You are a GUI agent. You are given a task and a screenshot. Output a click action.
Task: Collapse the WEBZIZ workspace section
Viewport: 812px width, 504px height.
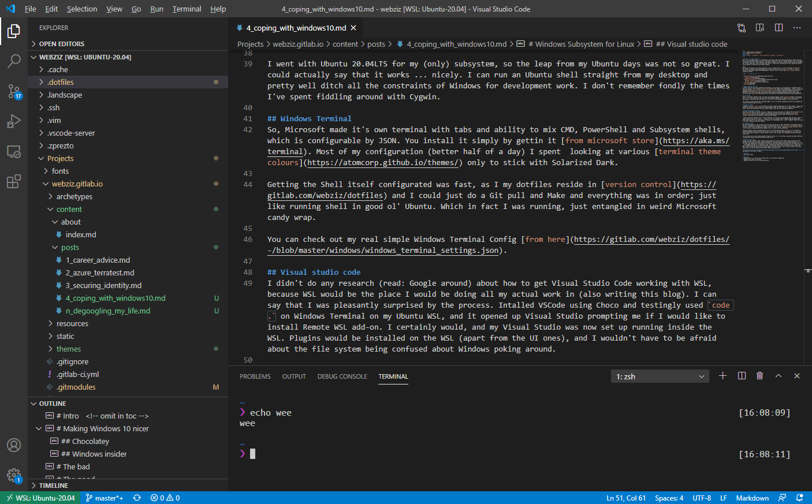pyautogui.click(x=128, y=57)
